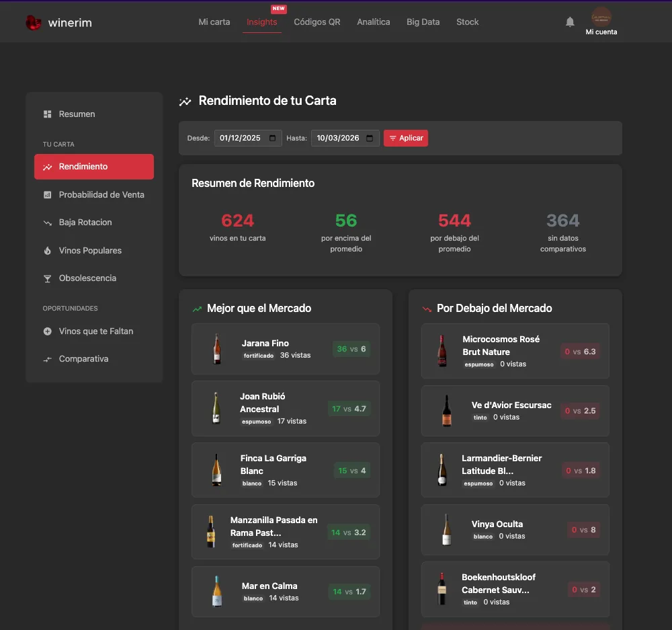Click the winerim logo icon

pyautogui.click(x=34, y=22)
